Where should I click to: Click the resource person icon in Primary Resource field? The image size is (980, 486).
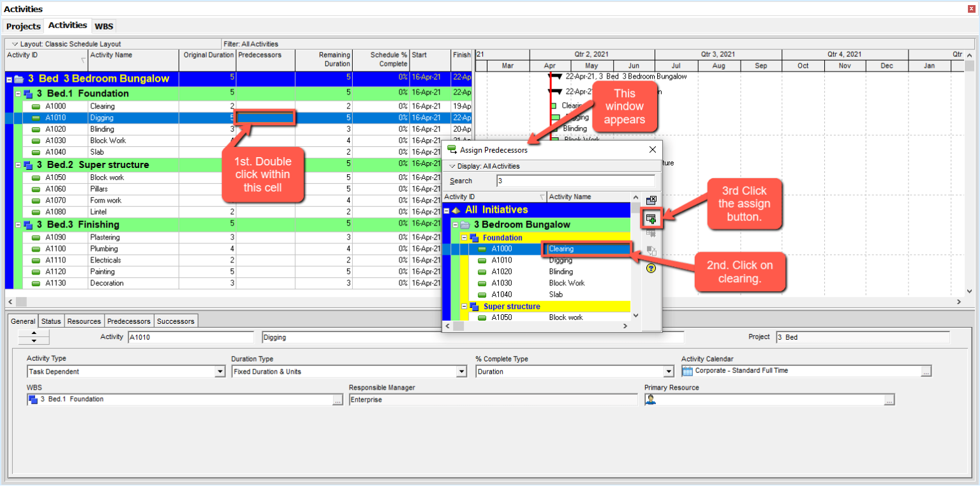(652, 399)
